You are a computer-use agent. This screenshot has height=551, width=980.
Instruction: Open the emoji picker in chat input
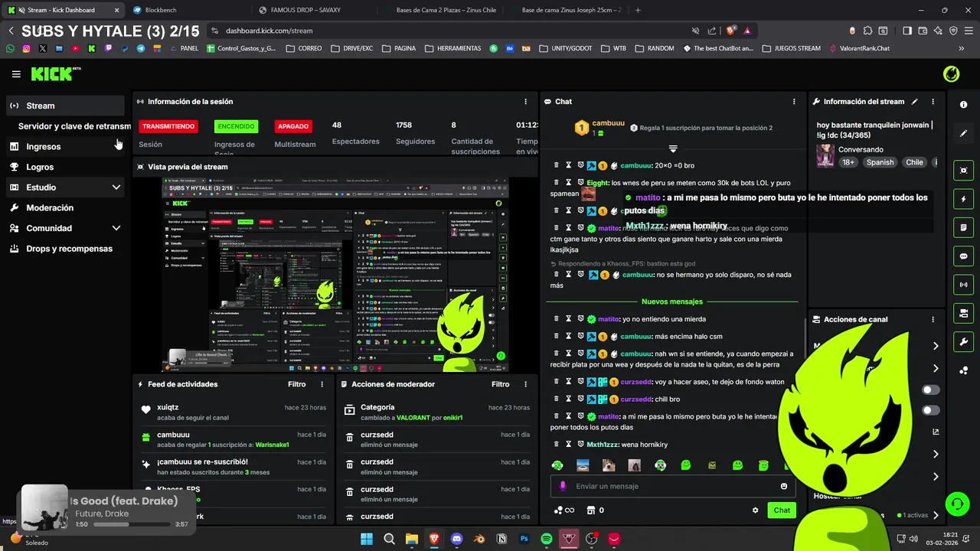(x=783, y=486)
